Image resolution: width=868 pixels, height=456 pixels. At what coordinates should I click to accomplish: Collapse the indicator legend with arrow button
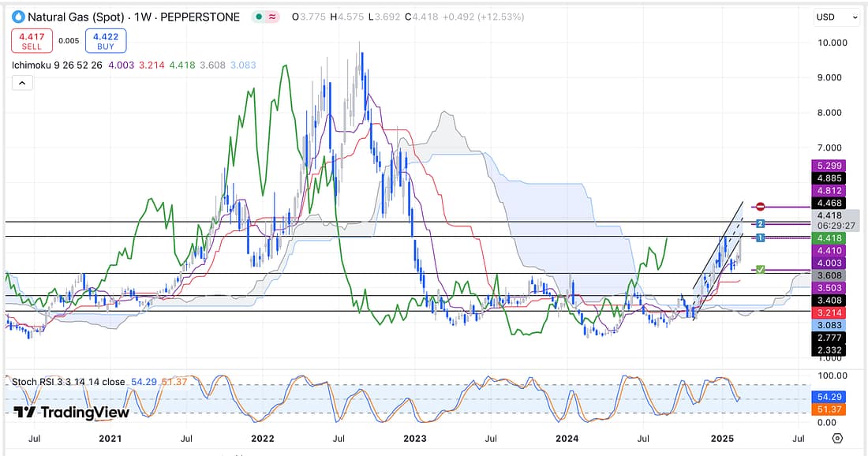click(21, 82)
